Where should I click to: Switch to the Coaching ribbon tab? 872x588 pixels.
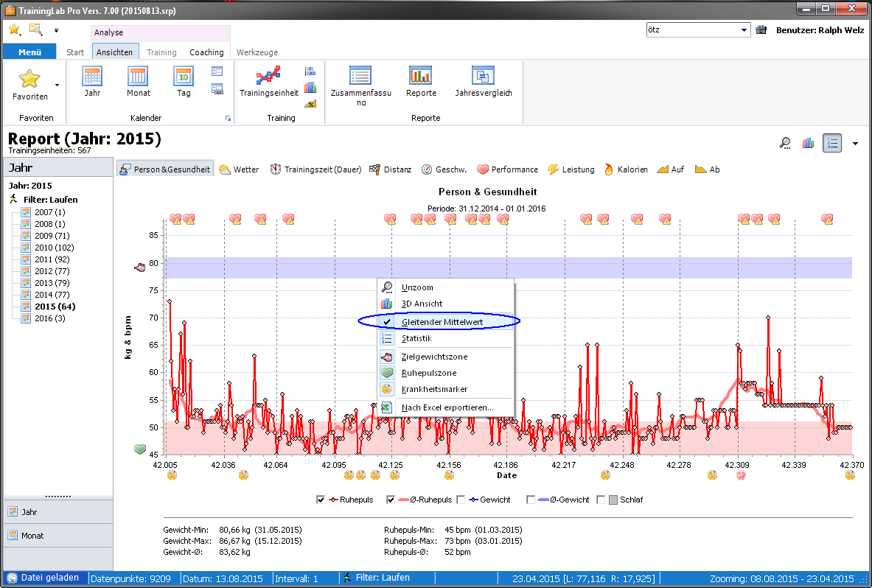206,52
